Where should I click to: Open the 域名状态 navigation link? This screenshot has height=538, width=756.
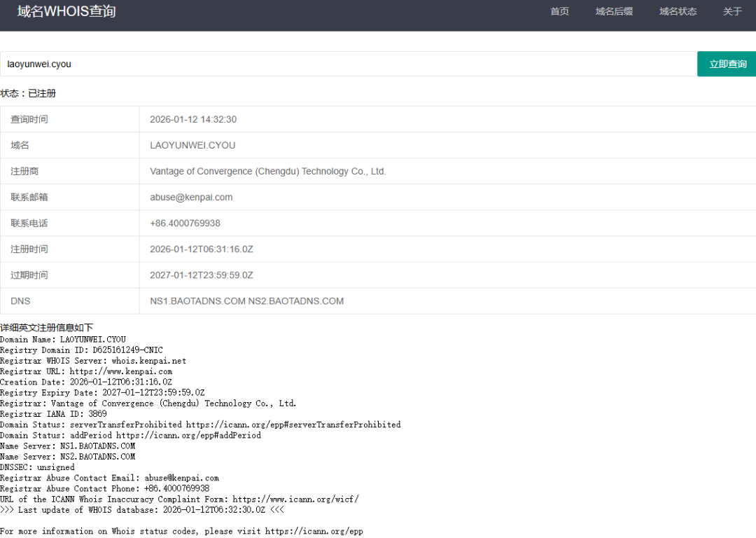[678, 12]
